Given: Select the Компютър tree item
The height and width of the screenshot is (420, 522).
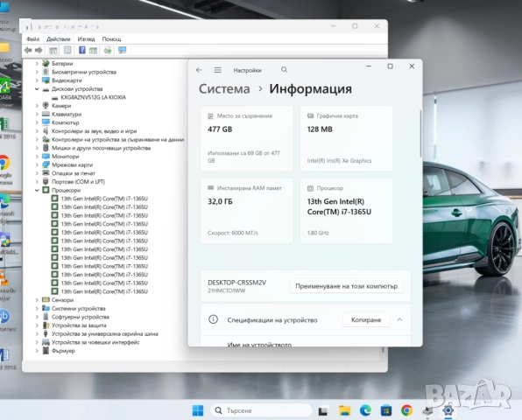Looking at the screenshot, I should coord(65,122).
